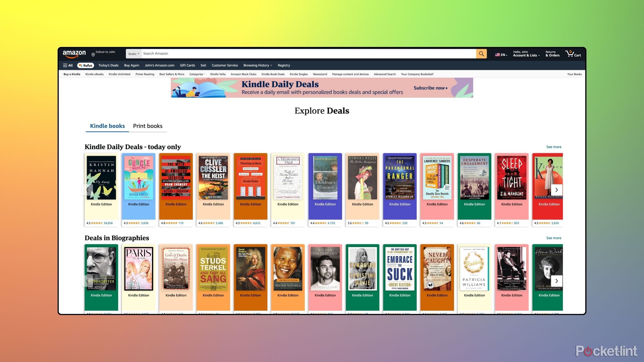644x362 pixels.
Task: Click See more for Deals in Biographies
Action: 554,238
